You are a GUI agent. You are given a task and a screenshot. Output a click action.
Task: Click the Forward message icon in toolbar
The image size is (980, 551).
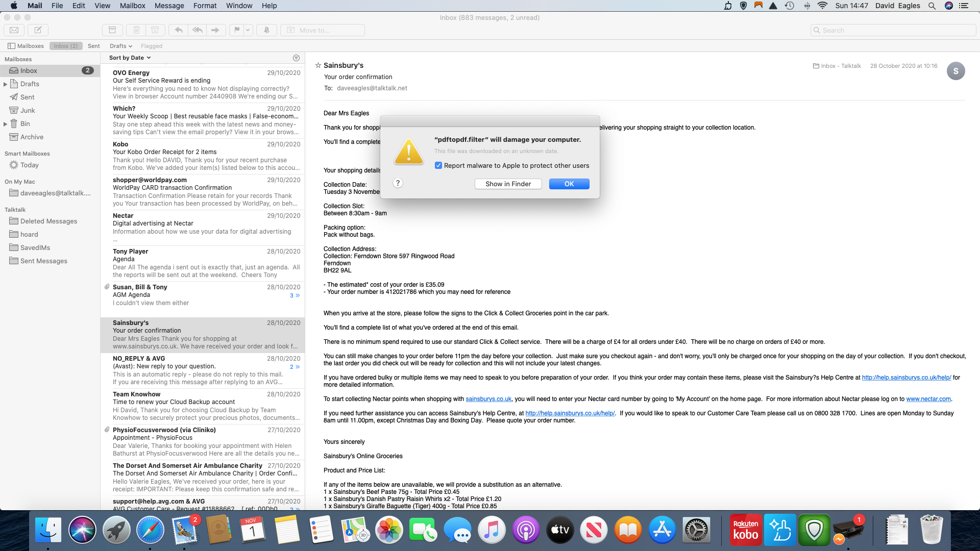click(x=215, y=30)
